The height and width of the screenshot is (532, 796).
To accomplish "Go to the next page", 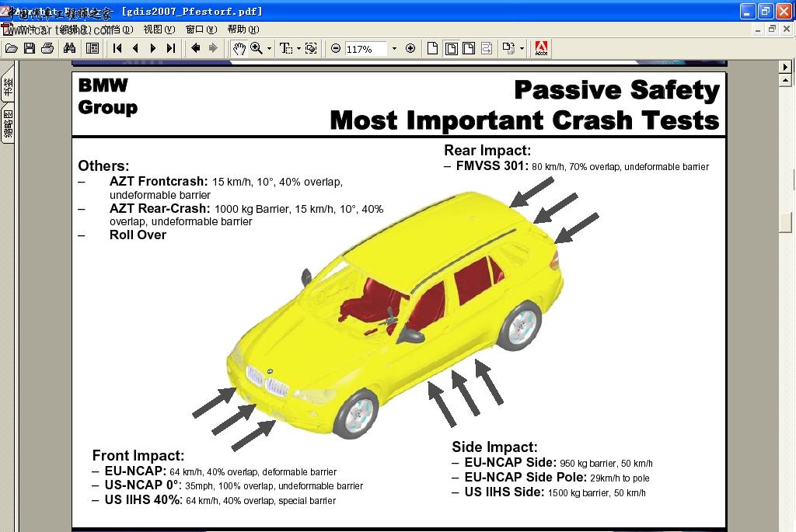I will (153, 49).
